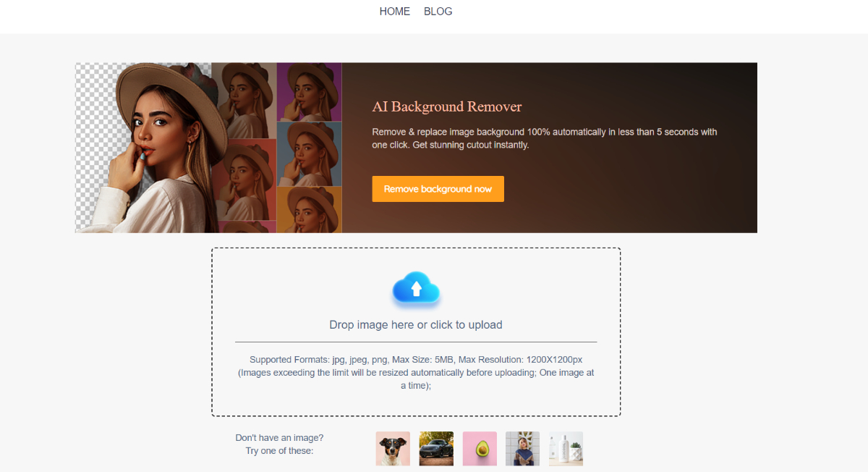The image size is (868, 472).
Task: Click the blue cloud upload icon
Action: (416, 289)
